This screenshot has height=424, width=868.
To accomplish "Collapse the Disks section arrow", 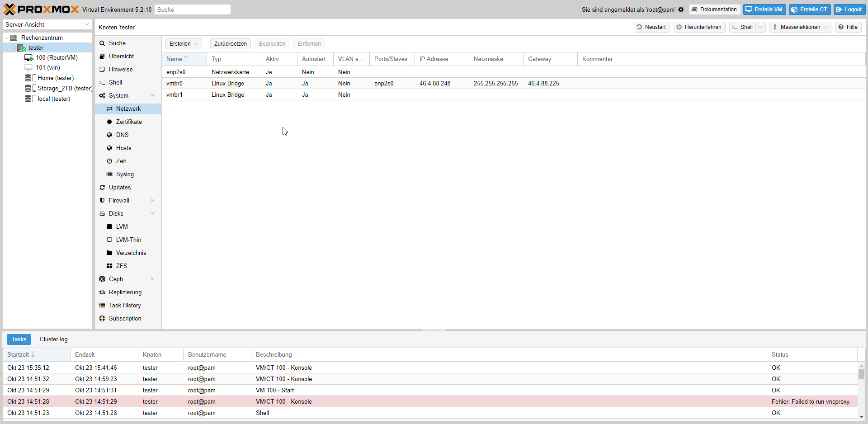I will (x=152, y=214).
